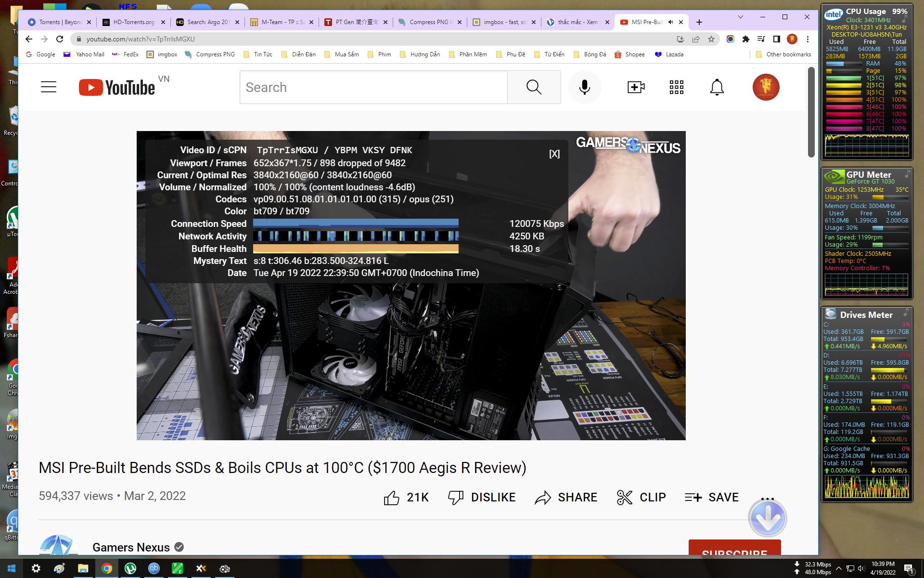
Task: Mute the MSI Pre-Built tab audio
Action: pyautogui.click(x=671, y=22)
